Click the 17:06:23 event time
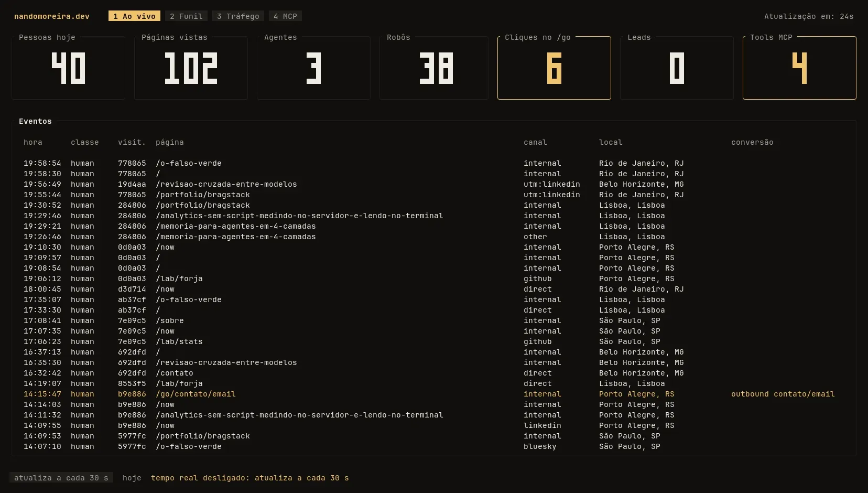The height and width of the screenshot is (493, 868). (42, 341)
